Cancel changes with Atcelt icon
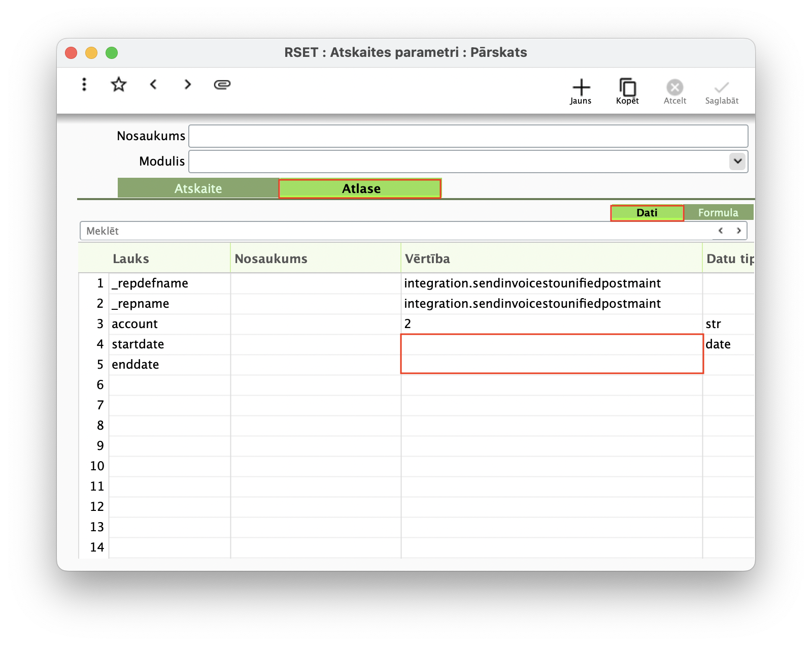Screen dimensions: 812x646 point(675,91)
